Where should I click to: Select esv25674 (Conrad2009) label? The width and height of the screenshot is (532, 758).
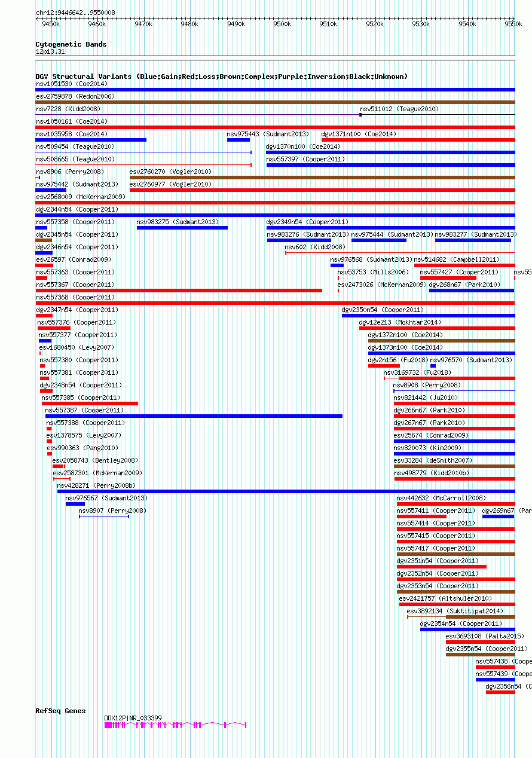[x=432, y=435]
